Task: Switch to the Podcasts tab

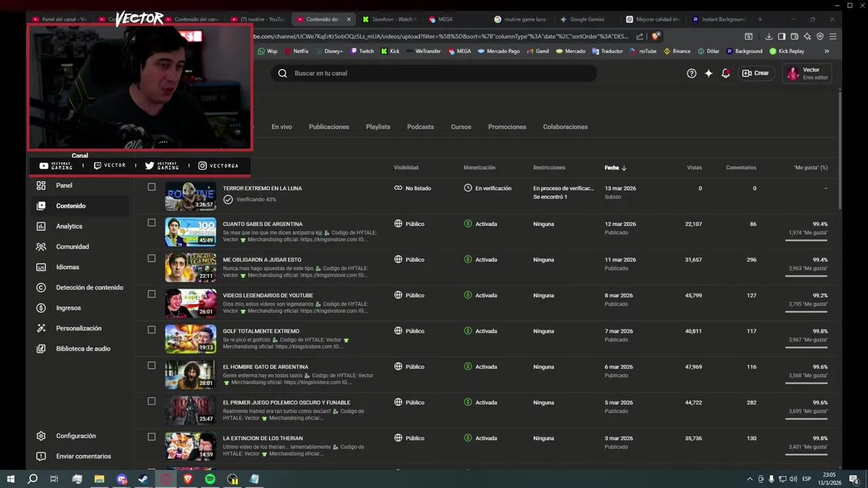Action: click(420, 127)
